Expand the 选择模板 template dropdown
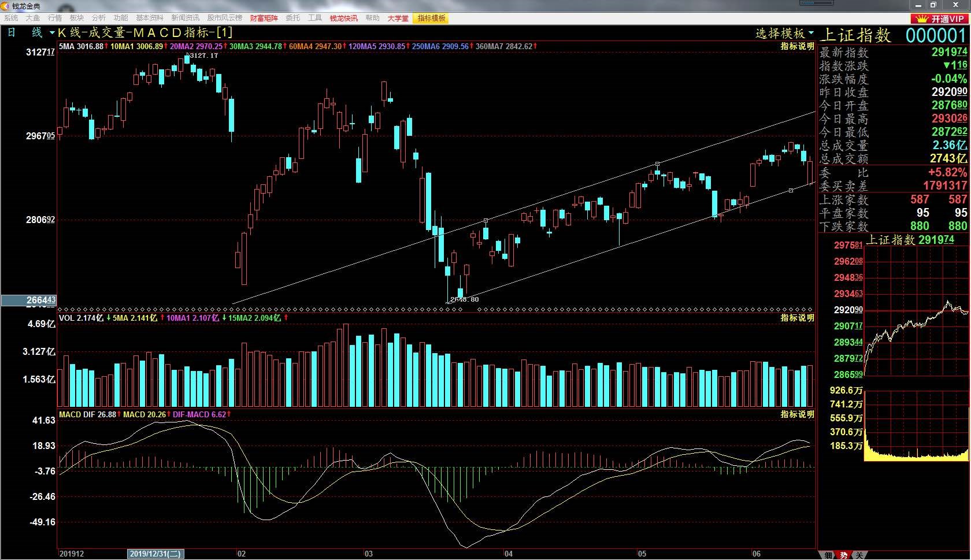Screen dimensions: 971x560 (x=784, y=34)
